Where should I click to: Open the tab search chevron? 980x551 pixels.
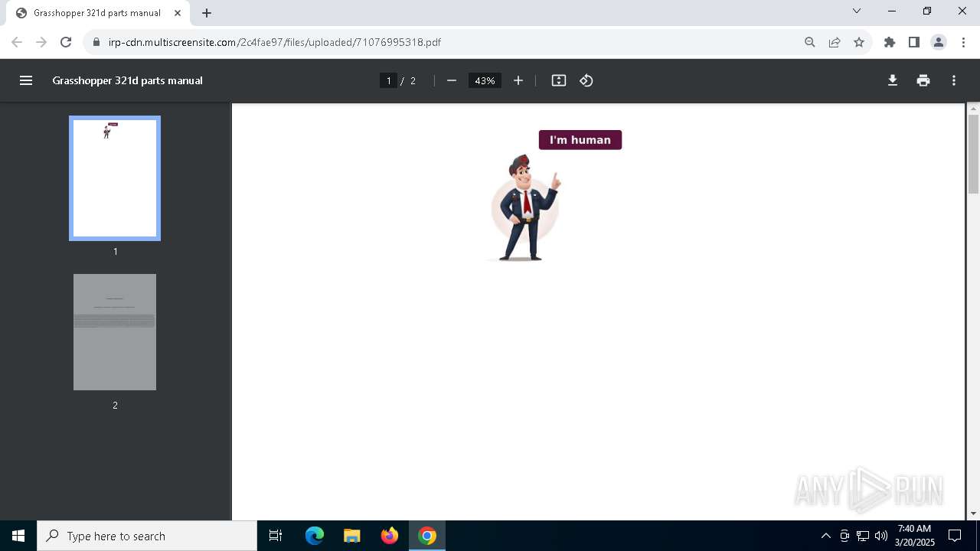tap(857, 11)
